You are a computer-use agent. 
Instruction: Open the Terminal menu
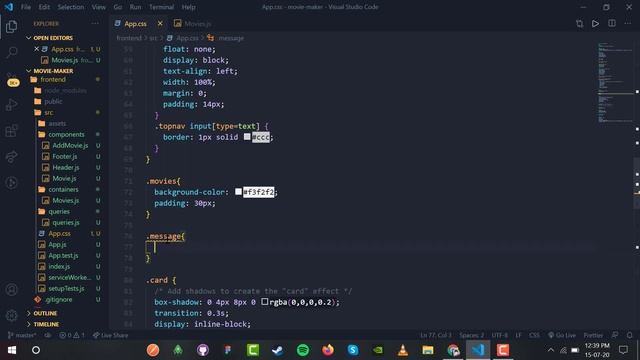click(x=161, y=7)
